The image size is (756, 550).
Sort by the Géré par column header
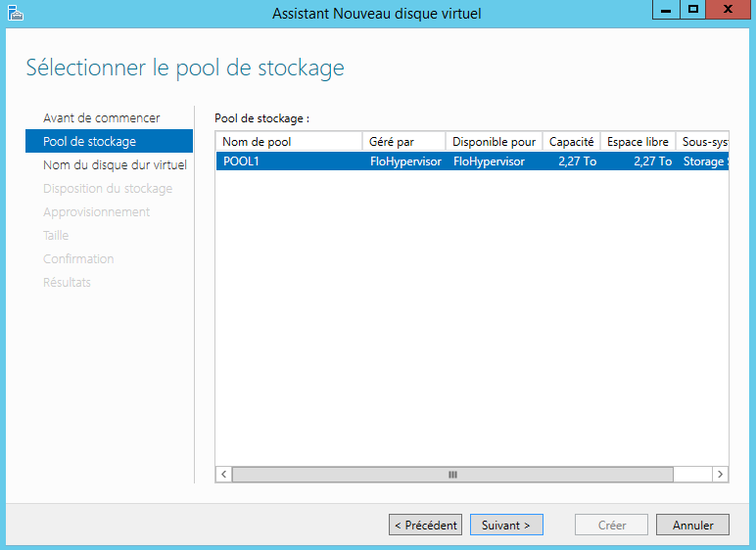(x=404, y=142)
